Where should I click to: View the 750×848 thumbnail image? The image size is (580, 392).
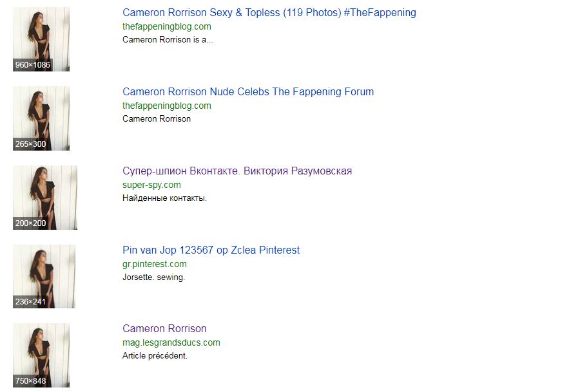pos(41,355)
